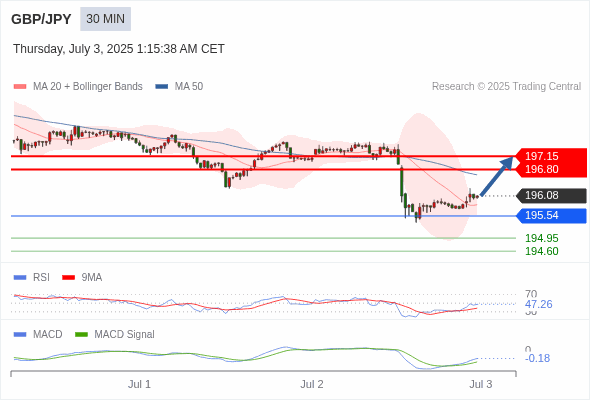Open the Research © 2025 Trading Central credit

pyautogui.click(x=506, y=87)
